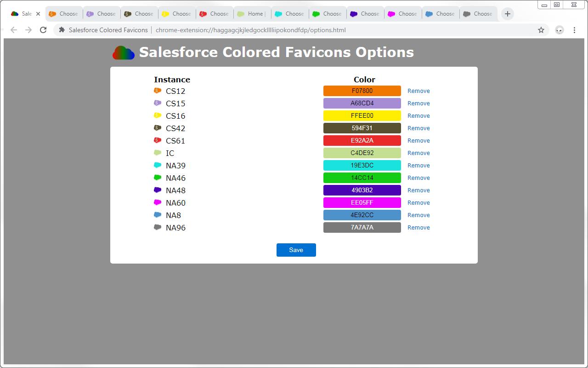
Task: Open a new browser tab
Action: (507, 14)
